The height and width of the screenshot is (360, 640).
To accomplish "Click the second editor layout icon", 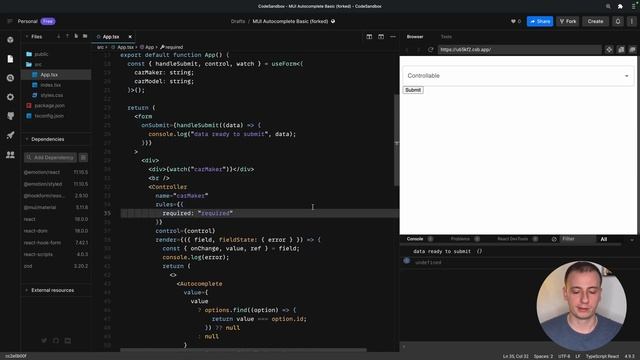I will pyautogui.click(x=381, y=37).
